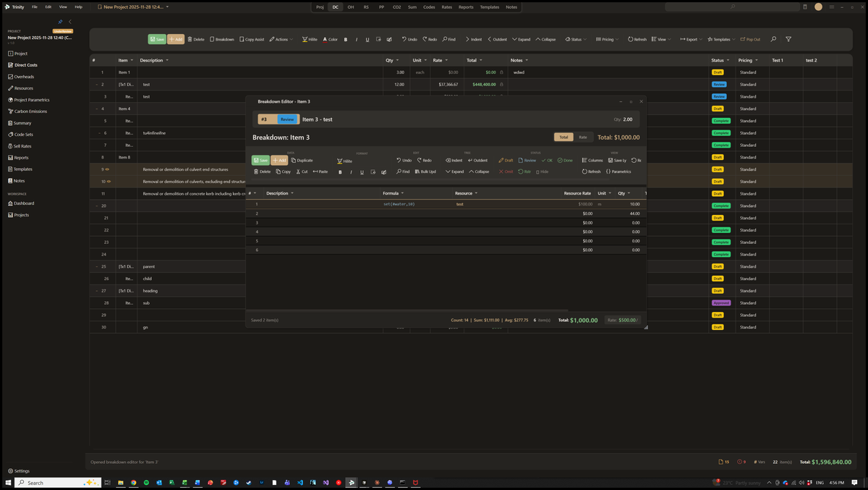Open the Actions dropdown in main toolbar

pyautogui.click(x=281, y=39)
